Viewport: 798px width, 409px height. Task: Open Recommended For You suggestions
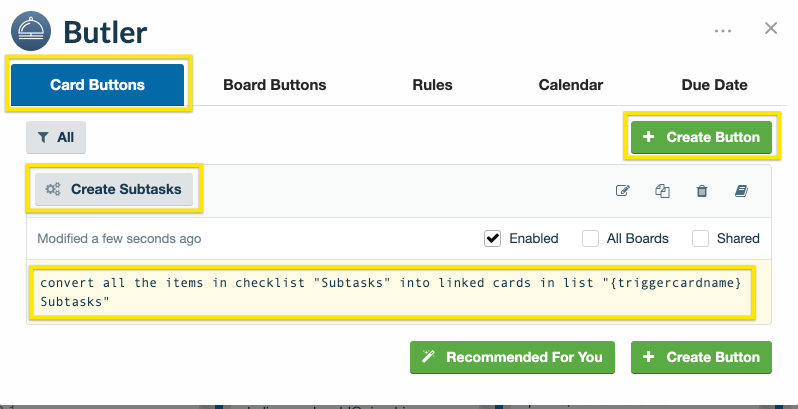click(512, 357)
